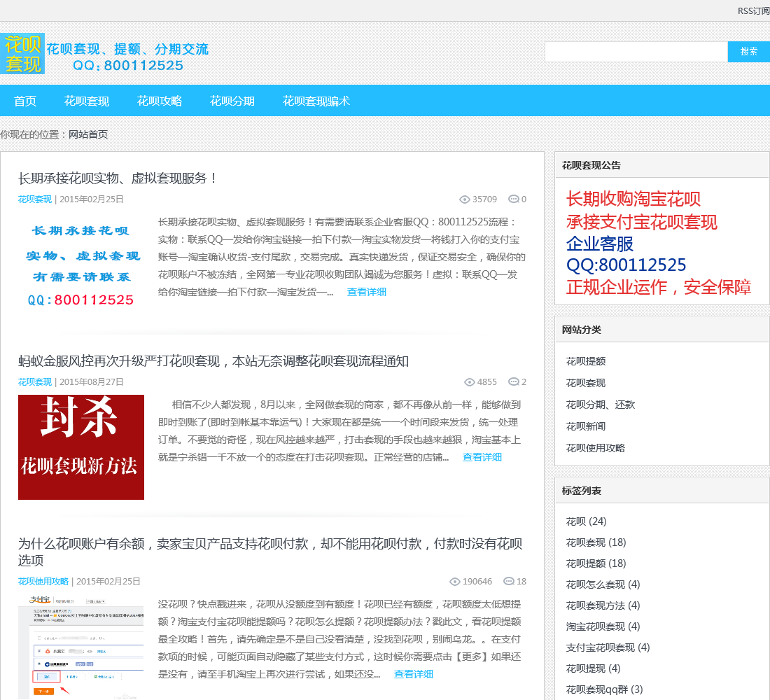The height and width of the screenshot is (700, 770).
Task: Open the blue QQ:800112525 article thumbnail
Action: click(81, 265)
